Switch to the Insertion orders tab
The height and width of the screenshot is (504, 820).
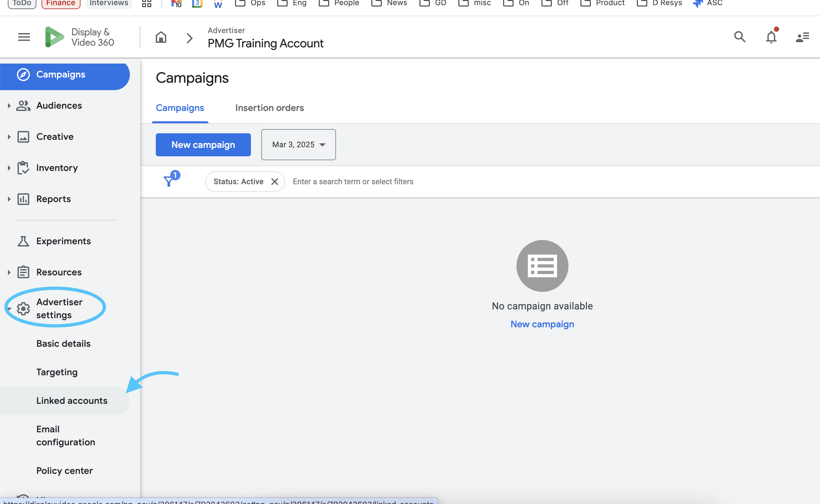click(269, 108)
